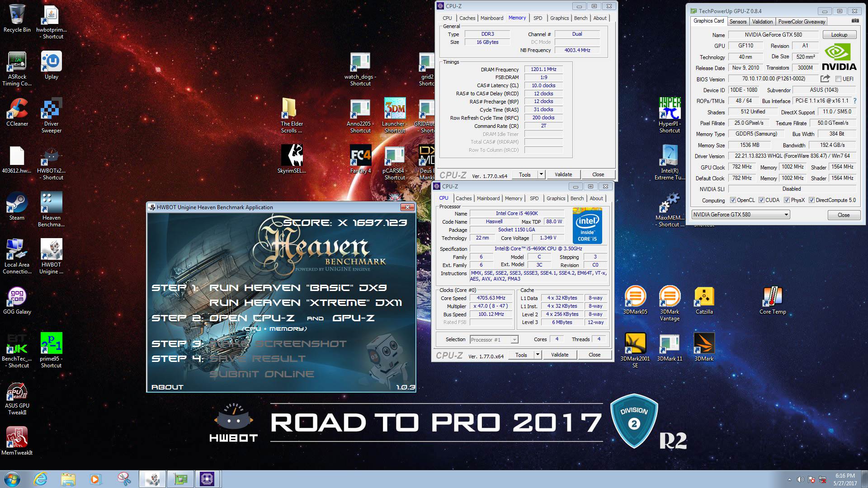Launch 3DMark Vantage desktop icon
The height and width of the screenshot is (488, 868).
coord(670,304)
